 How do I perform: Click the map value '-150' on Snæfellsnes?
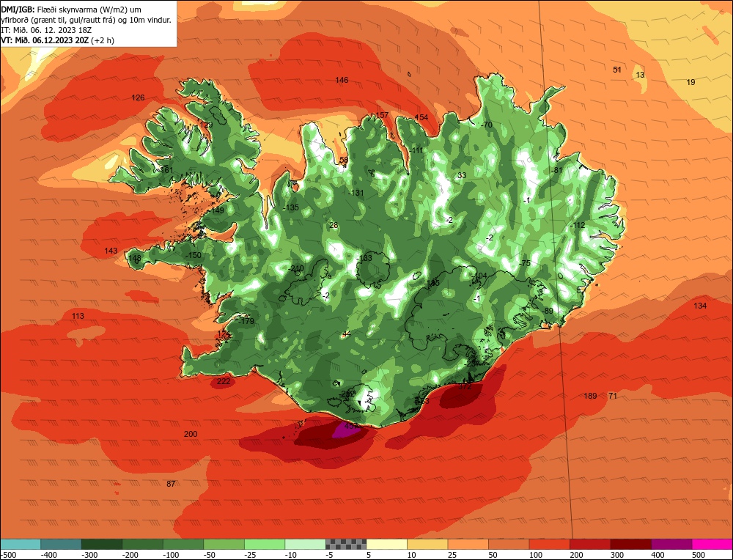click(193, 255)
